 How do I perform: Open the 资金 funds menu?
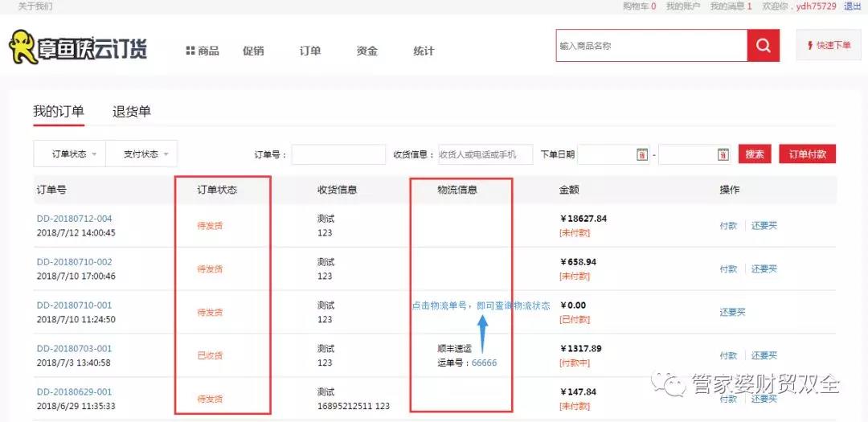click(366, 51)
